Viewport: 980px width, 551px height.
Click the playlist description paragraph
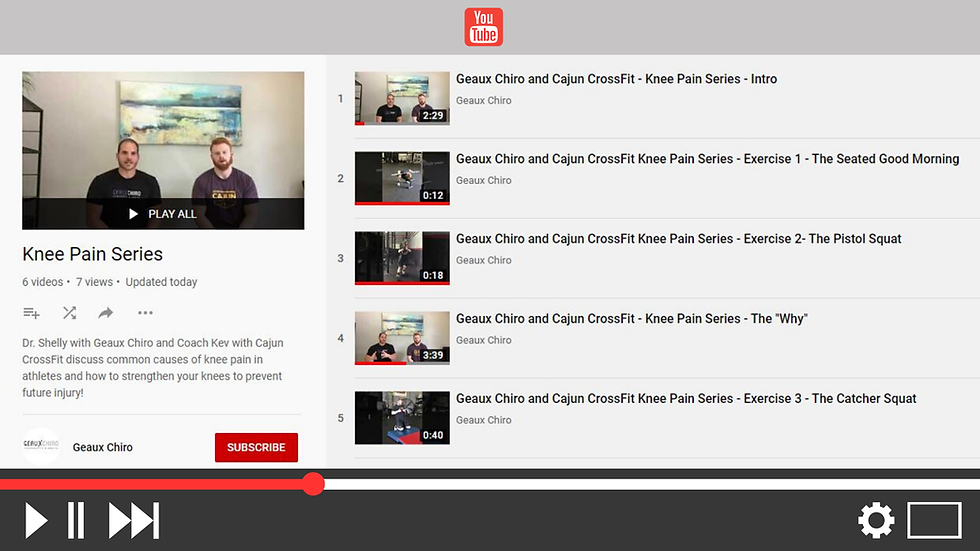153,368
